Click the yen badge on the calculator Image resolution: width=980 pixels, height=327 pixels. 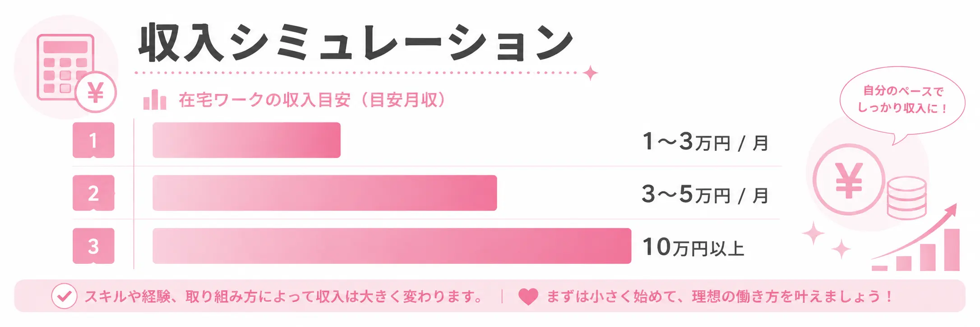[96, 92]
